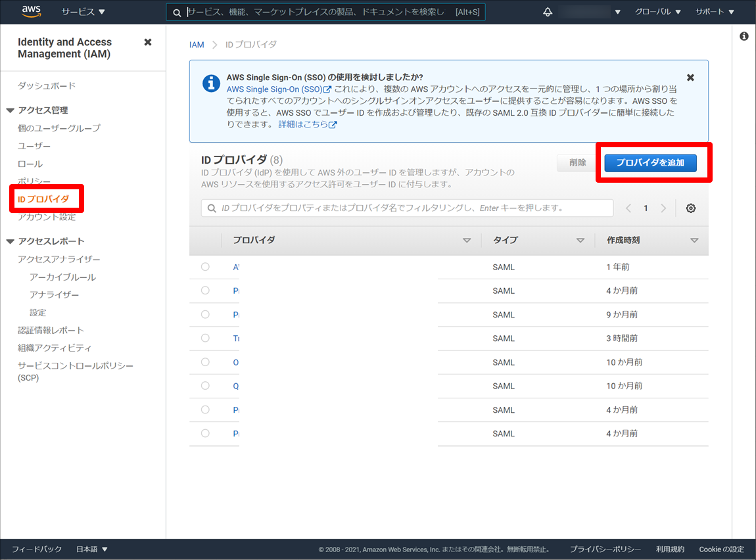The image size is (756, 560).
Task: Open アナライザー in the sidebar
Action: tap(54, 294)
